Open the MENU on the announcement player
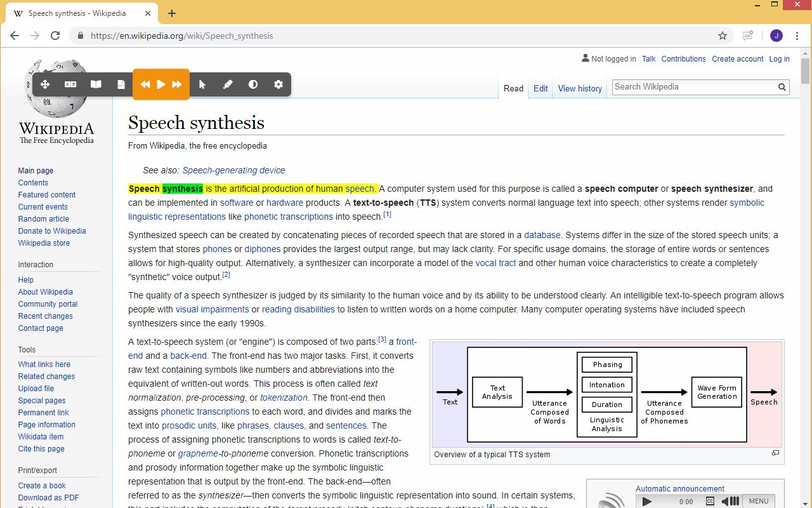The image size is (812, 508). pos(759,501)
